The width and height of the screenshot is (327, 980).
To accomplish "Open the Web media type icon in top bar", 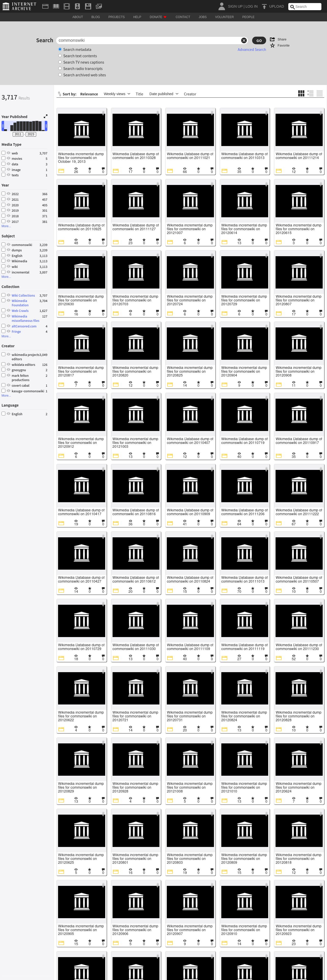I will (45, 6).
